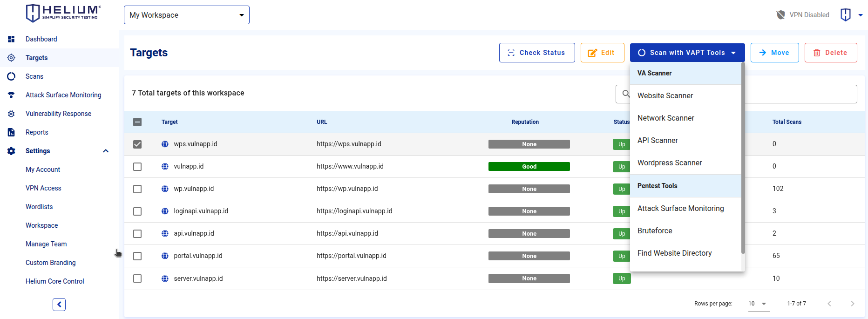Click the Attack Surface Monitoring wifi icon

point(11,95)
